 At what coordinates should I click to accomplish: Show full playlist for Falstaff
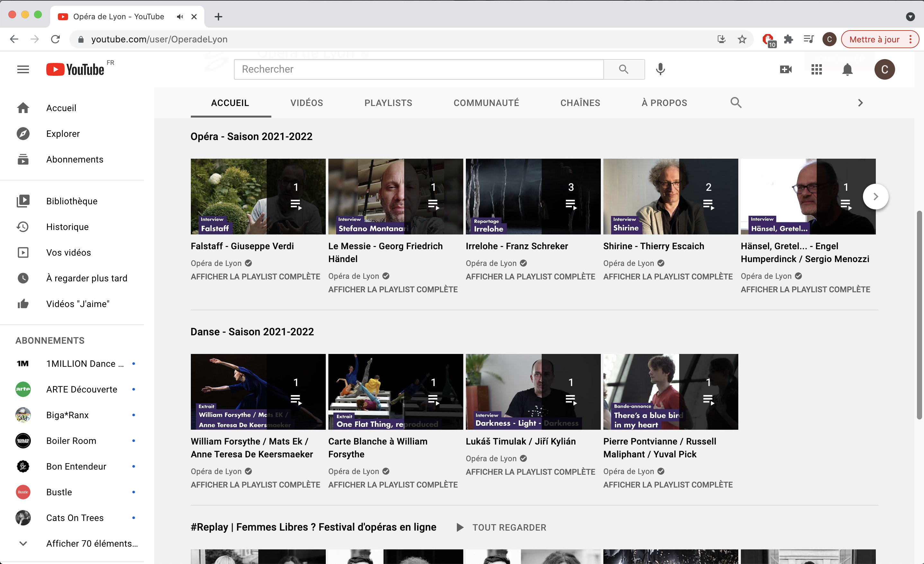pyautogui.click(x=255, y=277)
